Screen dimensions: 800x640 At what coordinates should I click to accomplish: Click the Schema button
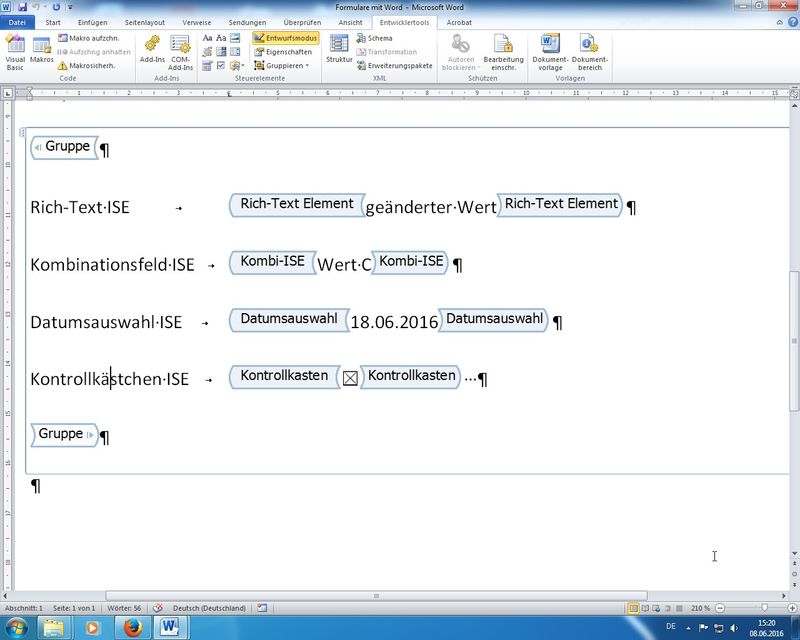(374, 38)
